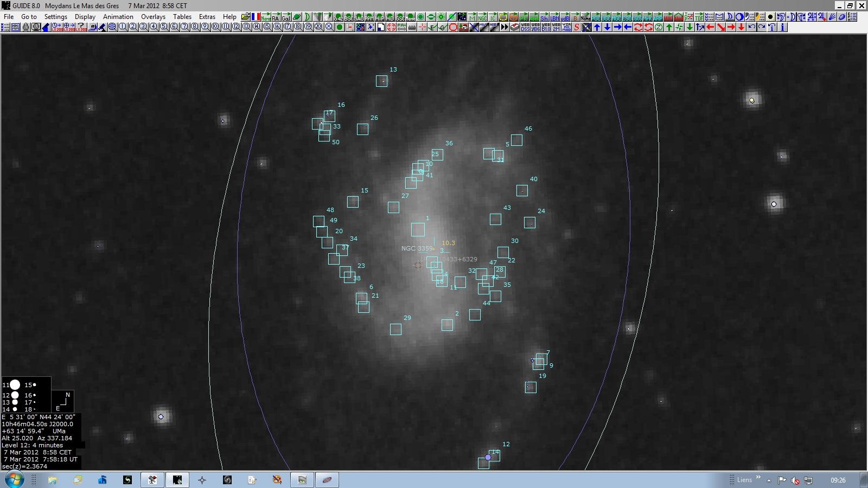The image size is (868, 488).
Task: Click the WEB 2M download icon
Action: pyautogui.click(x=556, y=27)
